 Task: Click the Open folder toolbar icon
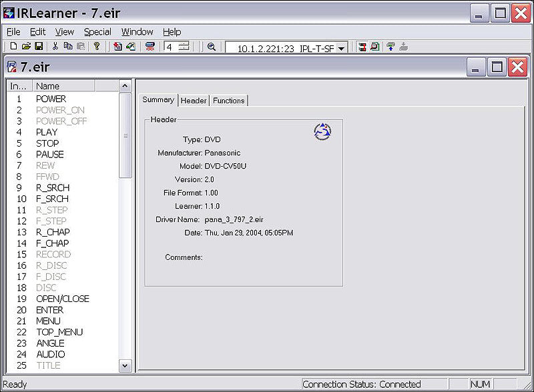(x=26, y=46)
